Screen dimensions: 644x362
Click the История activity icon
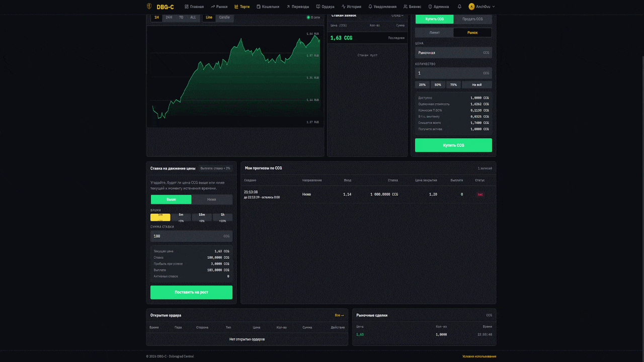(x=344, y=7)
